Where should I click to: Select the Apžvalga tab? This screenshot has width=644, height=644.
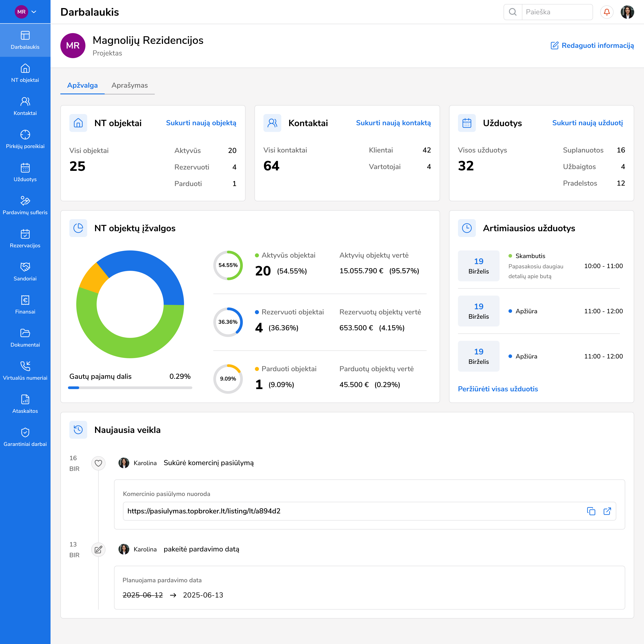(82, 85)
